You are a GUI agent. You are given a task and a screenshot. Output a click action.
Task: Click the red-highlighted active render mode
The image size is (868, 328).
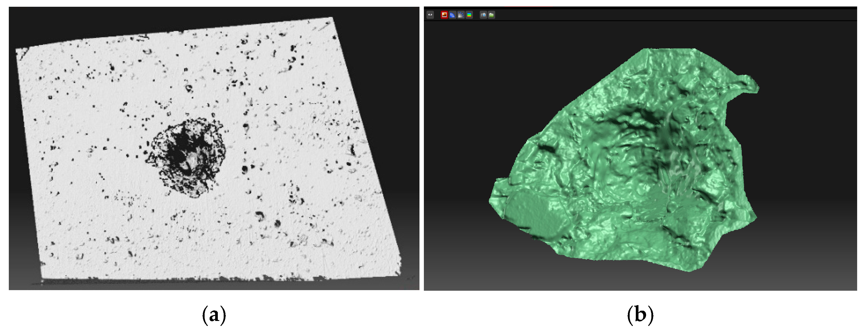coord(444,14)
